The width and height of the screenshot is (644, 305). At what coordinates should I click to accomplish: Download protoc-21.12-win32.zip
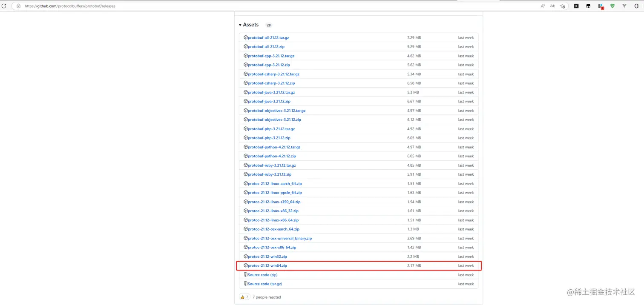click(267, 257)
